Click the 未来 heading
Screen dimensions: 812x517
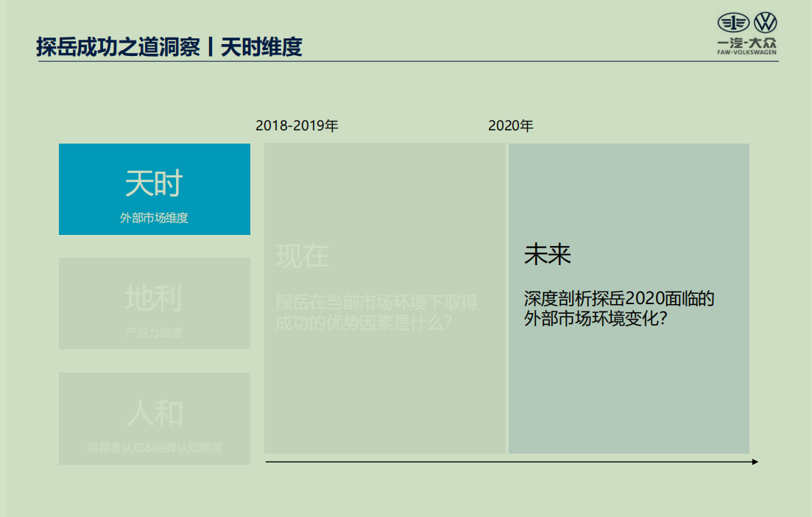click(548, 254)
